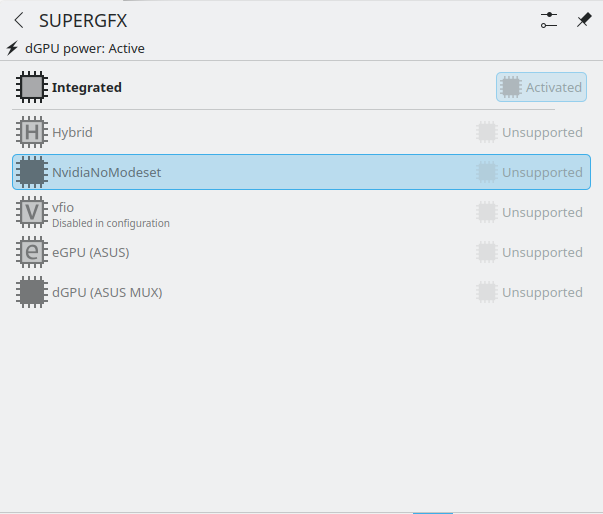Screen dimensions: 603x514
Task: Click the Hybrid mode chip icon
Action: click(32, 132)
